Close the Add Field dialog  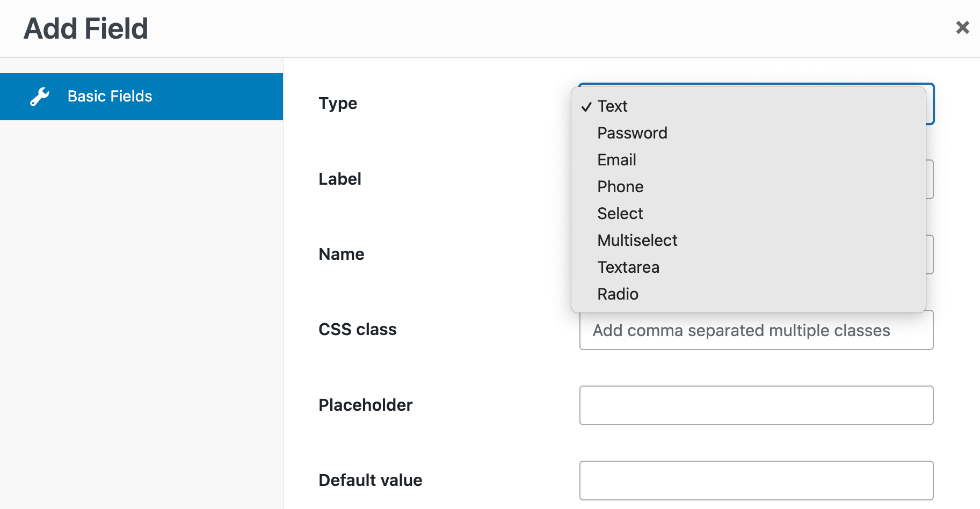point(962,27)
